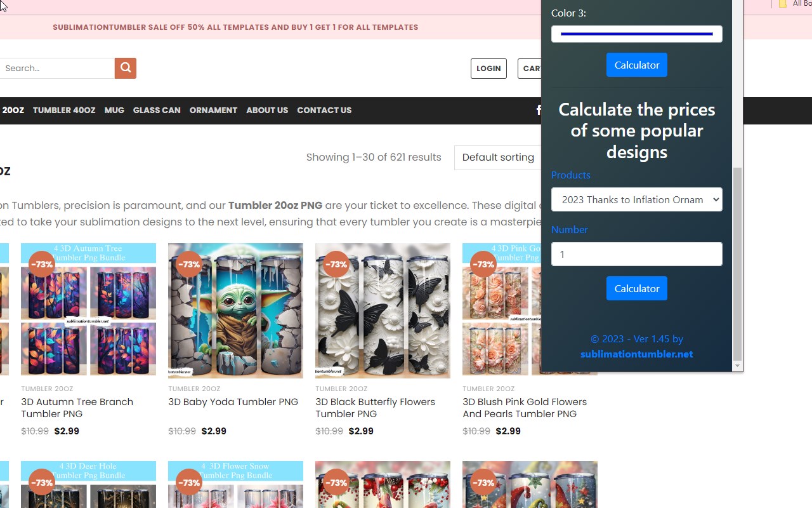Viewport: 812px width, 508px height.
Task: Click Calculator button below Number field
Action: click(637, 288)
